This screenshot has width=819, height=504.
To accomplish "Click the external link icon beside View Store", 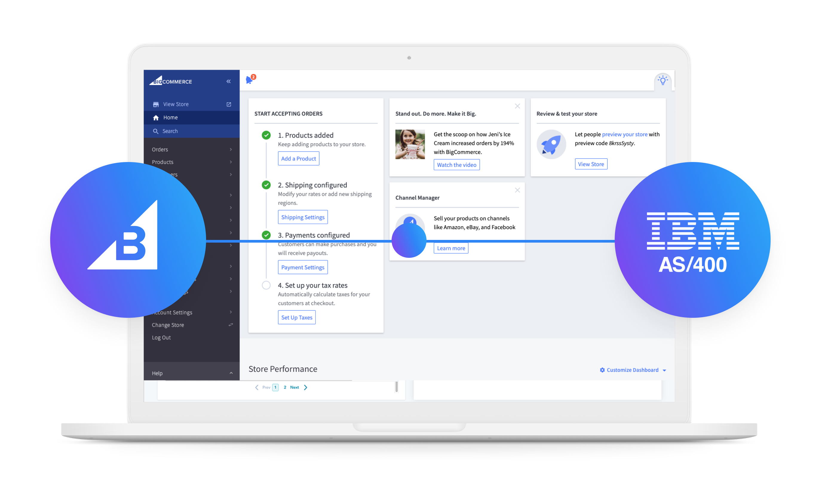I will pyautogui.click(x=229, y=104).
